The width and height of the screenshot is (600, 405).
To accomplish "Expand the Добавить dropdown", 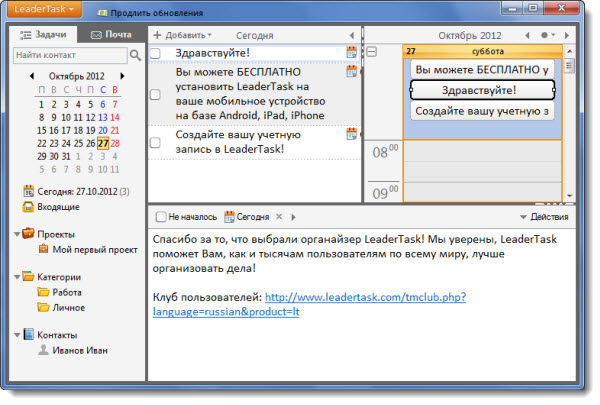I will point(182,34).
